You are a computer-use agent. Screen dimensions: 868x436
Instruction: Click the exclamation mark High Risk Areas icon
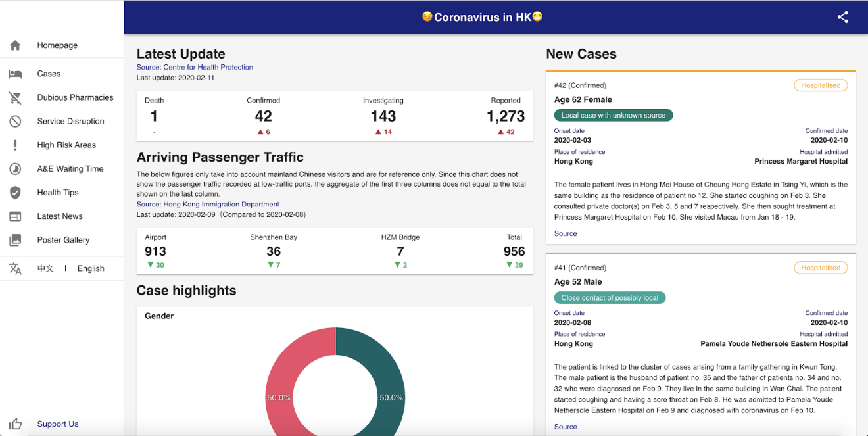click(15, 145)
